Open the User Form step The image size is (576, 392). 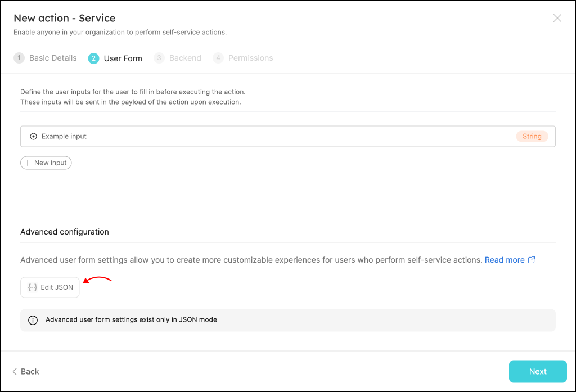(123, 58)
